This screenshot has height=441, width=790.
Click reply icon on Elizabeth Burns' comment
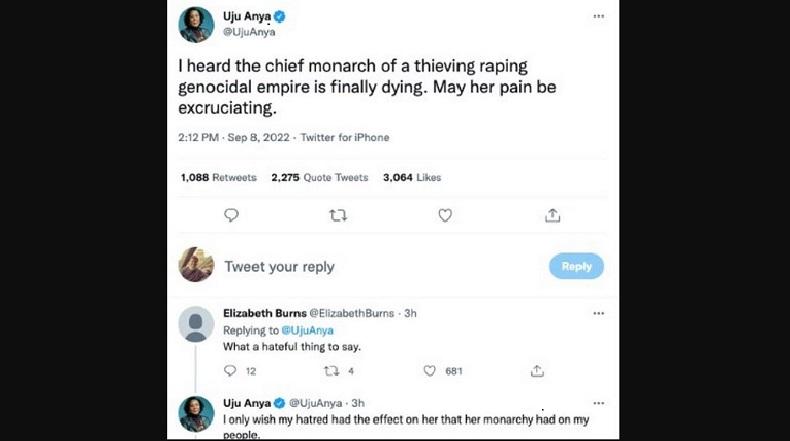click(x=230, y=371)
